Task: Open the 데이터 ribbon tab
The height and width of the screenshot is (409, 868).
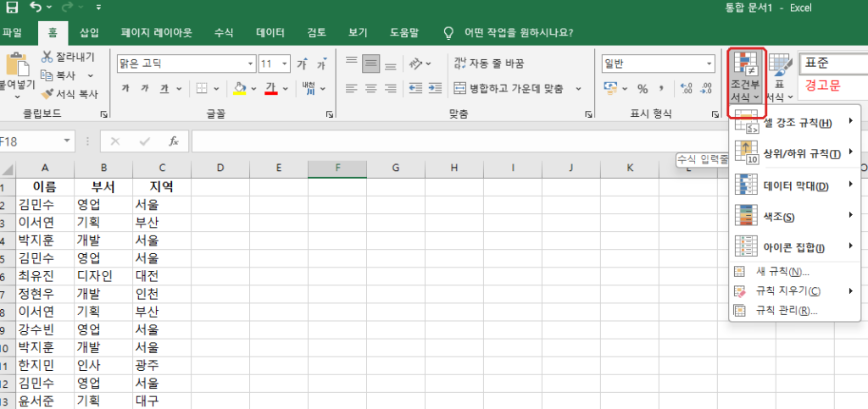Action: pos(270,33)
